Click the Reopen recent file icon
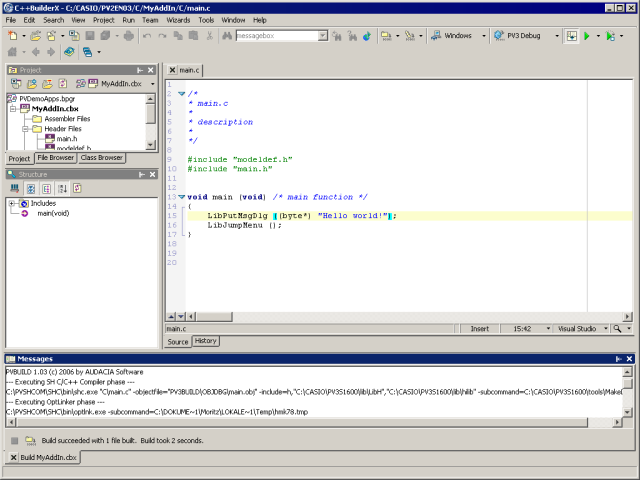The width and height of the screenshot is (640, 480). (51, 36)
